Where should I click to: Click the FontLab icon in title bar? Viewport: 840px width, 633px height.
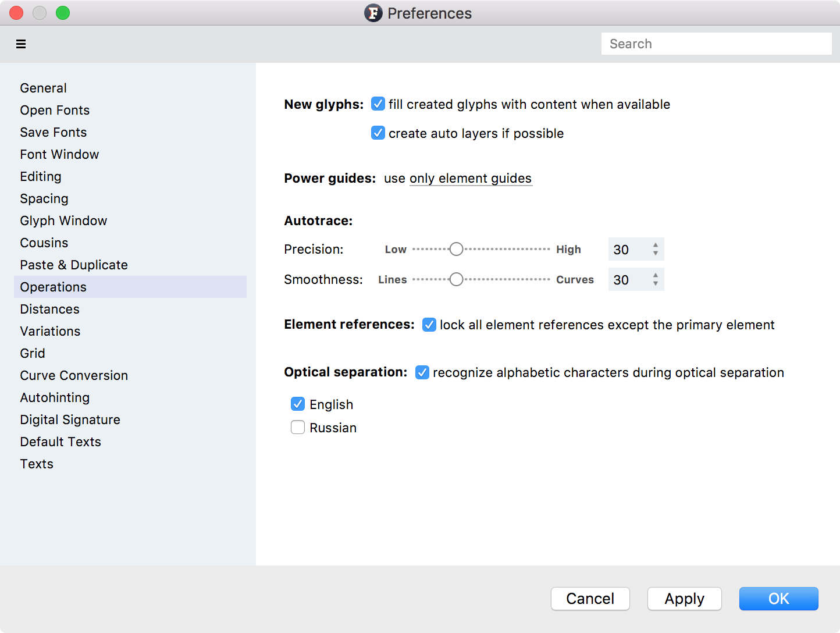(x=373, y=13)
